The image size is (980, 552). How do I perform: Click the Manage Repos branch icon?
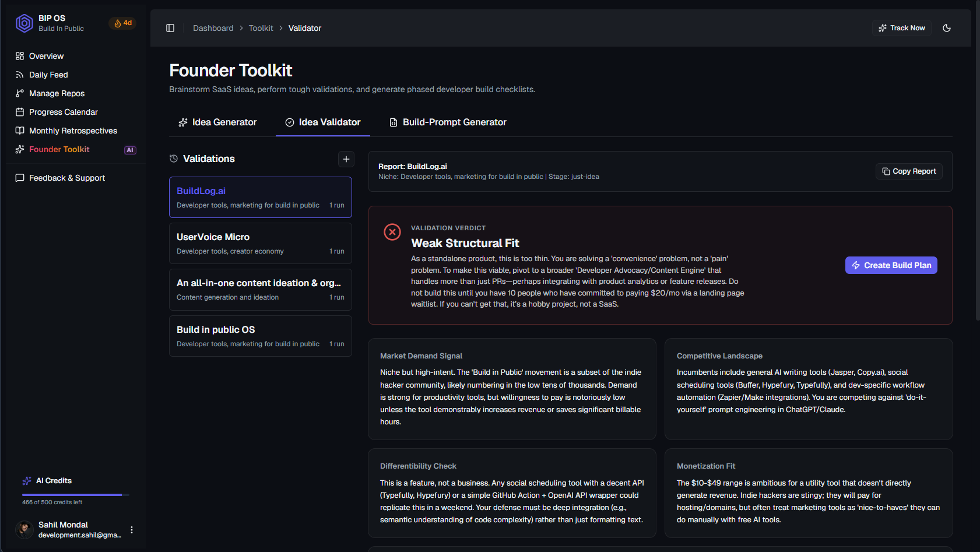(20, 93)
